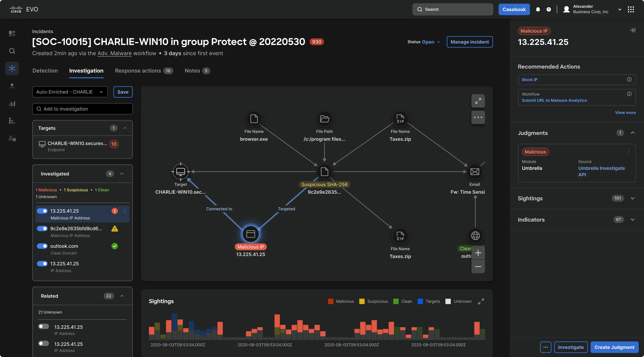This screenshot has height=357, width=644.
Task: Expand the Indicators section
Action: [x=632, y=220]
